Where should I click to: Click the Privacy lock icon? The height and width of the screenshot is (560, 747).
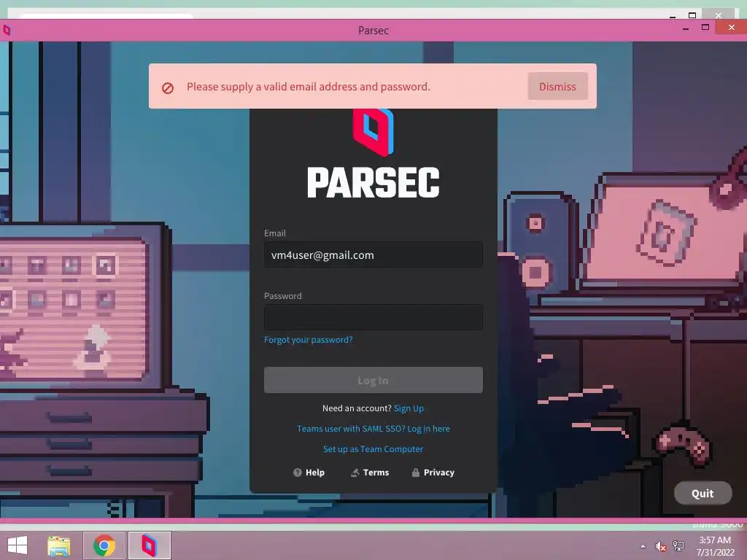tap(415, 472)
